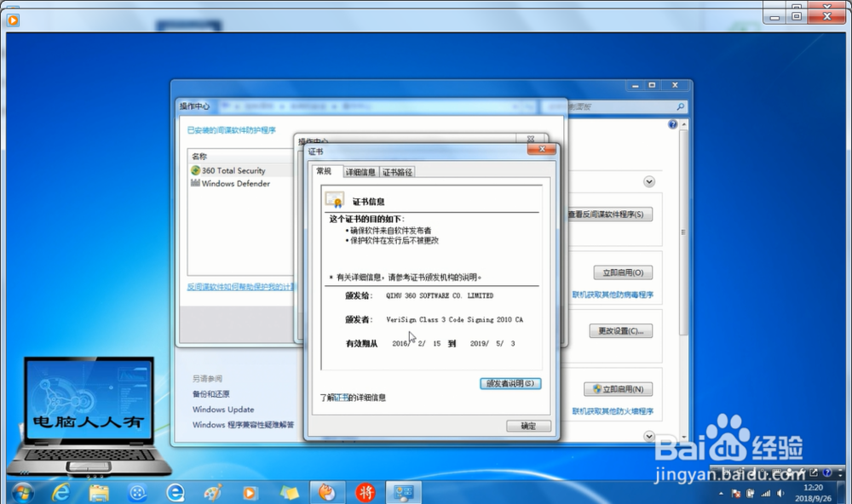Click the 立即启用(O) button
The height and width of the screenshot is (504, 852).
tap(623, 272)
